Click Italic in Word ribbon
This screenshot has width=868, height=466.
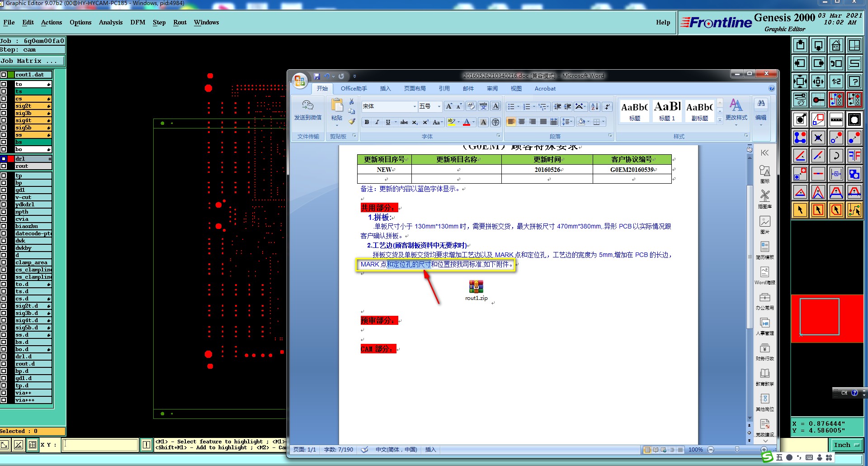pyautogui.click(x=377, y=122)
